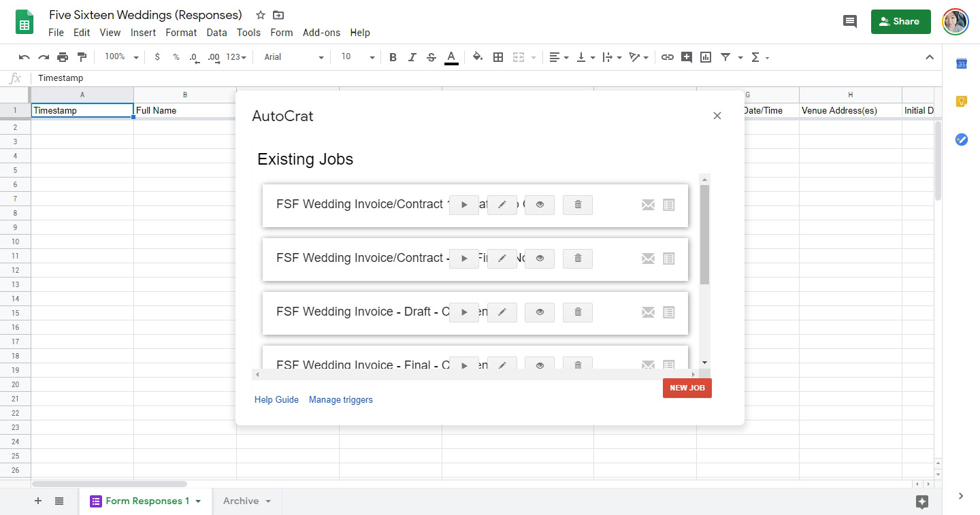
Task: Increase decimal places icon
Action: tap(214, 57)
